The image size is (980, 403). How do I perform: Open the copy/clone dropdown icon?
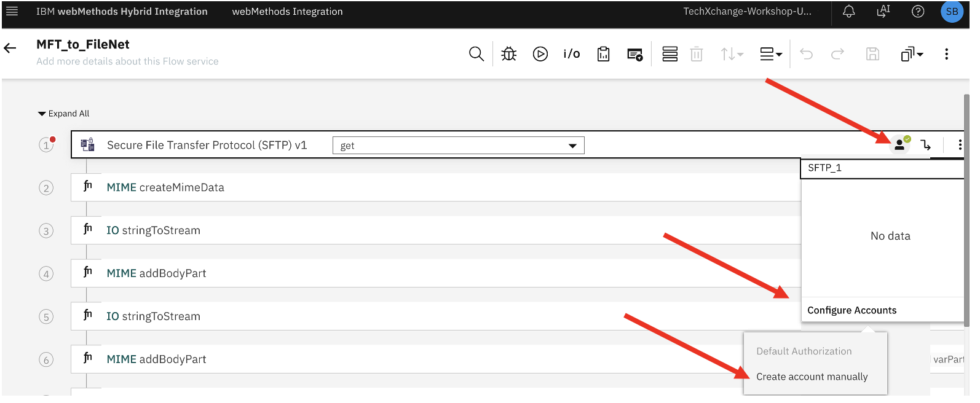912,54
